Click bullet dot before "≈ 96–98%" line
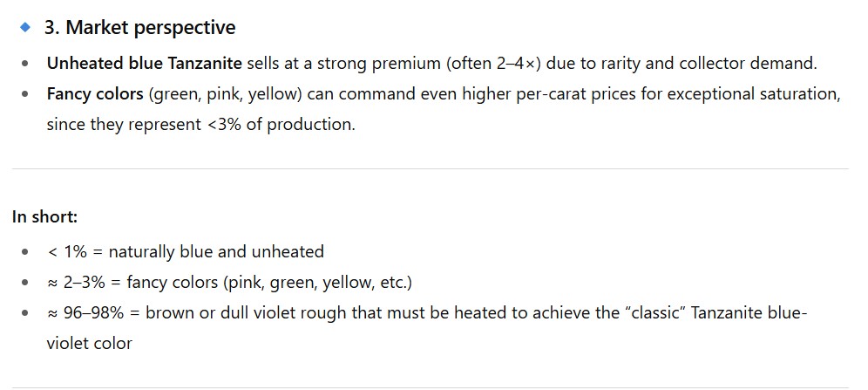 click(25, 313)
